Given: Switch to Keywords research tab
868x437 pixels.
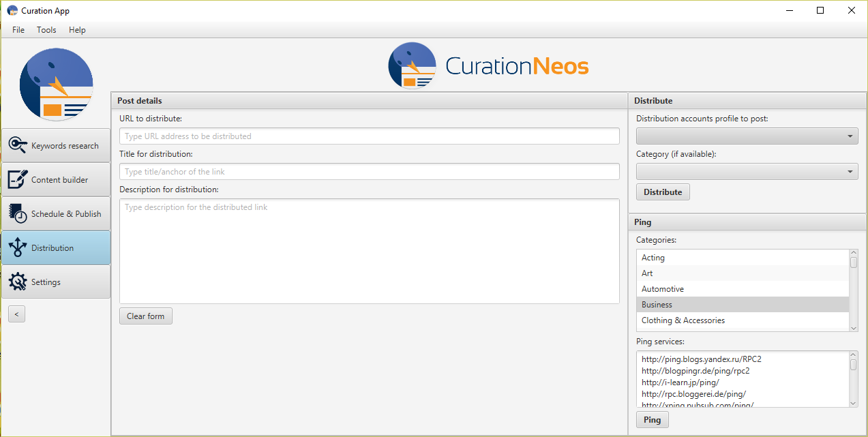Looking at the screenshot, I should pos(56,145).
